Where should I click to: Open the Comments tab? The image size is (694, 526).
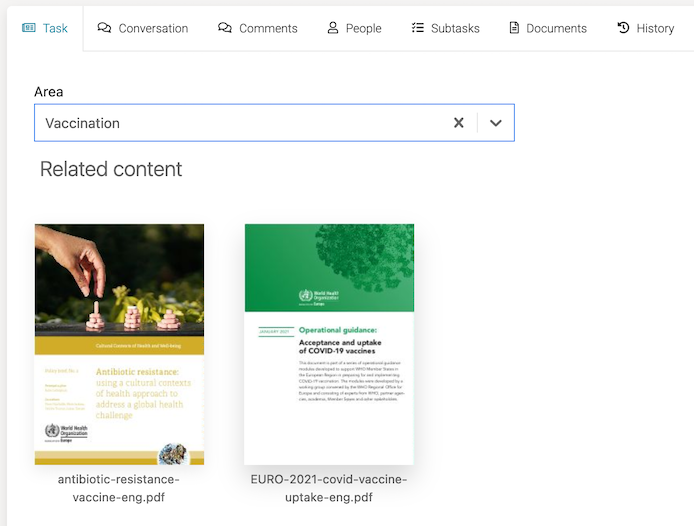[x=258, y=28]
